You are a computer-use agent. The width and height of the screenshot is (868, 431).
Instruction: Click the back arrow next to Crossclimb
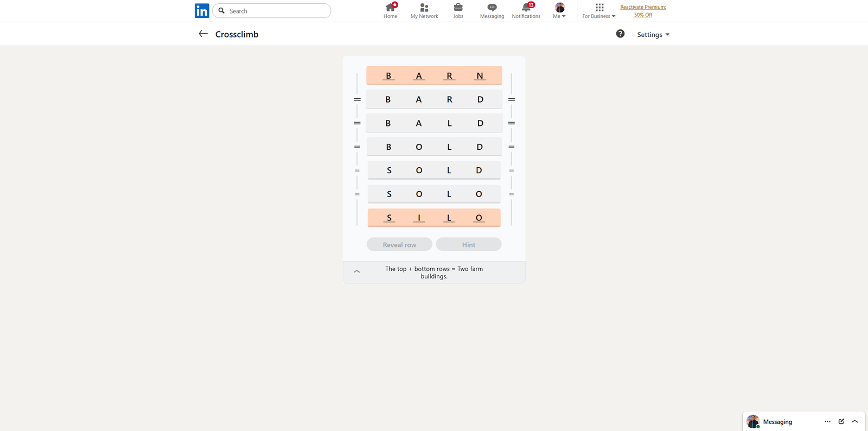(203, 34)
